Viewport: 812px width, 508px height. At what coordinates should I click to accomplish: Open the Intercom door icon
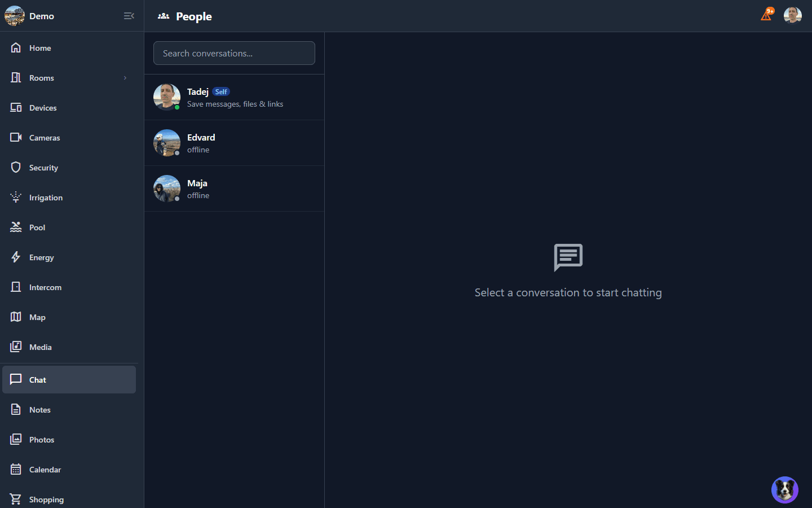click(16, 287)
